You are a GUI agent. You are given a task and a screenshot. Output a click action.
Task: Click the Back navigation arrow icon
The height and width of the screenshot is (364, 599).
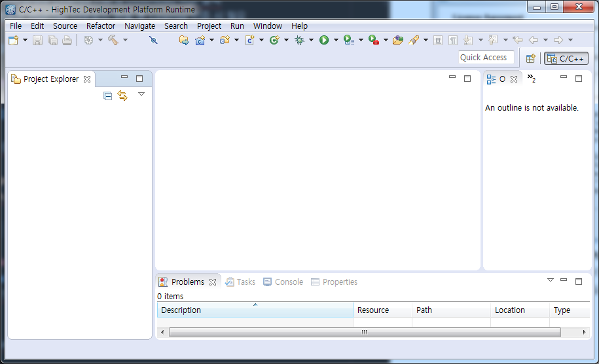pyautogui.click(x=534, y=40)
